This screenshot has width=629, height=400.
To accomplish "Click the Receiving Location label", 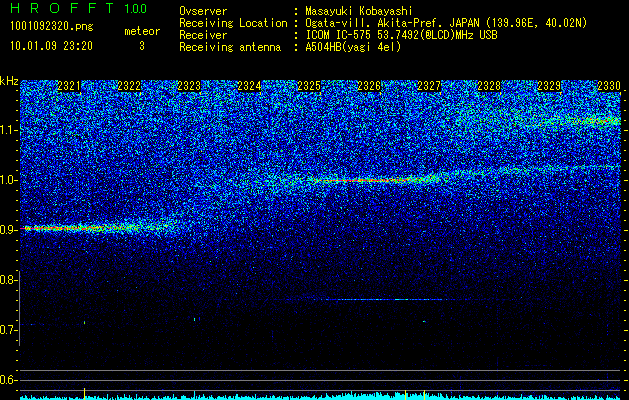I will click(233, 23).
